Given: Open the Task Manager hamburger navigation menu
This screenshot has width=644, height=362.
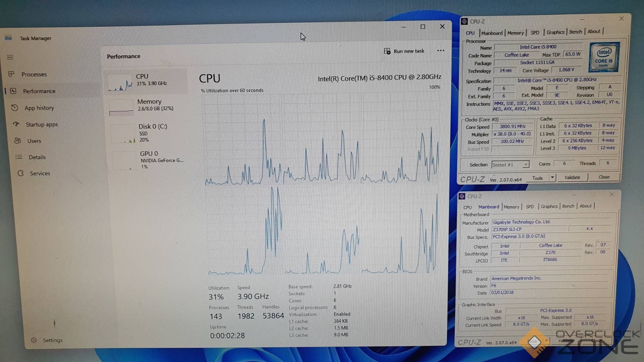Looking at the screenshot, I should (x=10, y=57).
